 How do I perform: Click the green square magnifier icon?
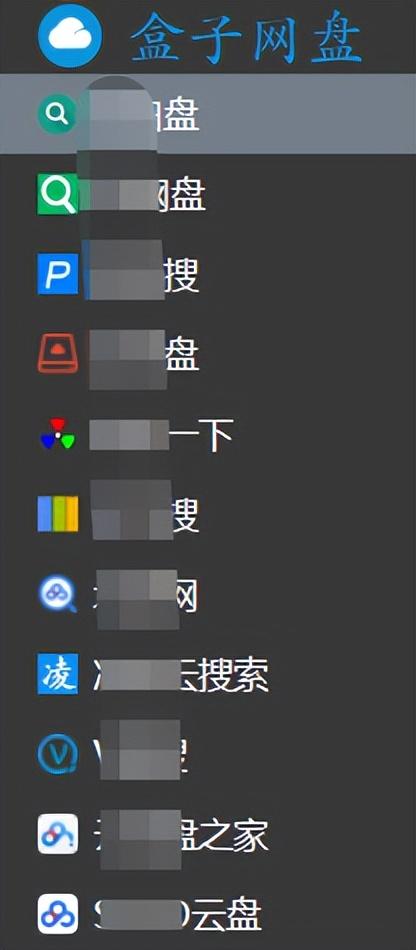(x=58, y=194)
